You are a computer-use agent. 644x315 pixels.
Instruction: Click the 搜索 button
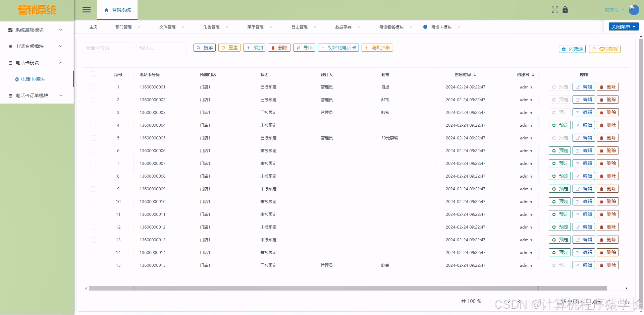(205, 48)
